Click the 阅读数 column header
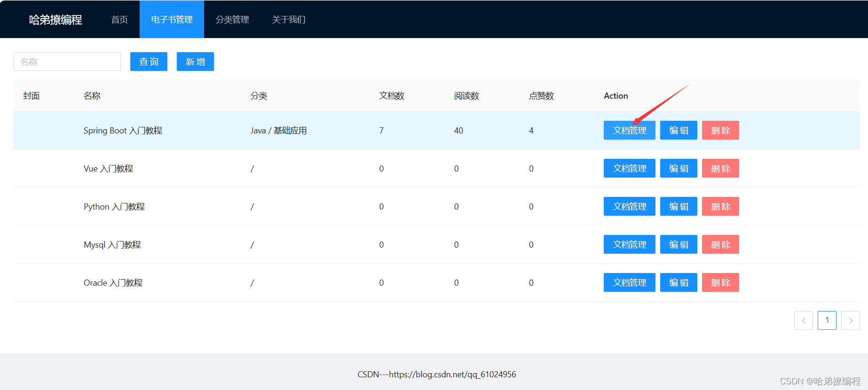This screenshot has height=390, width=868. point(466,96)
